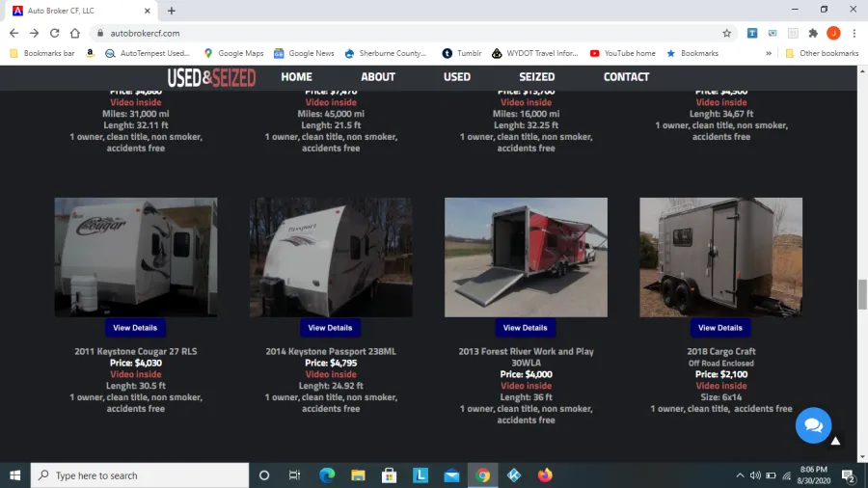Open the YouTube home bookmark
The height and width of the screenshot is (488, 868).
[622, 53]
